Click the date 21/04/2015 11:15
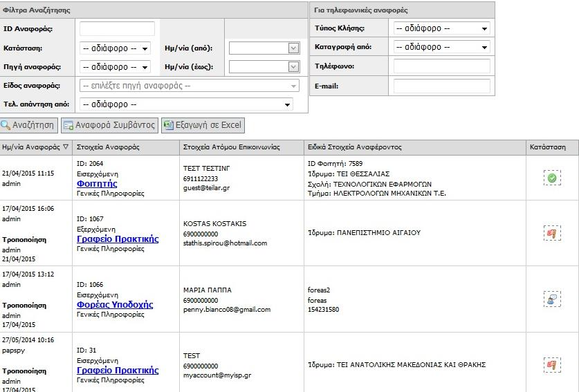Screen dimensions: 579x392 pos(28,173)
